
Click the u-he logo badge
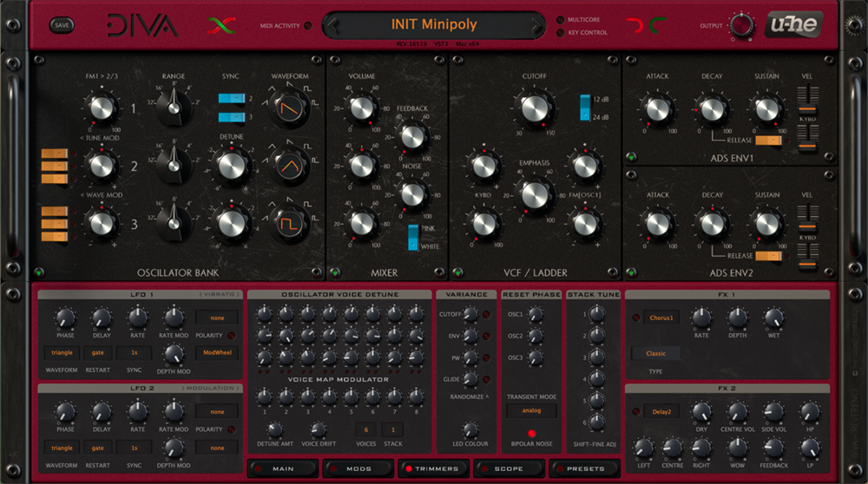(793, 25)
